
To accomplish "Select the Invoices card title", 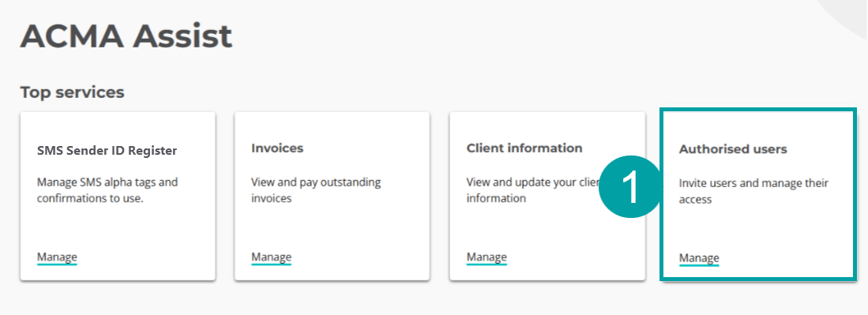I will pos(277,148).
